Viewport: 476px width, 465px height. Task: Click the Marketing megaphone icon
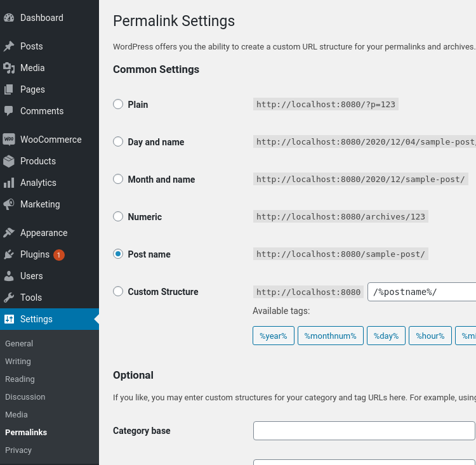tap(9, 204)
